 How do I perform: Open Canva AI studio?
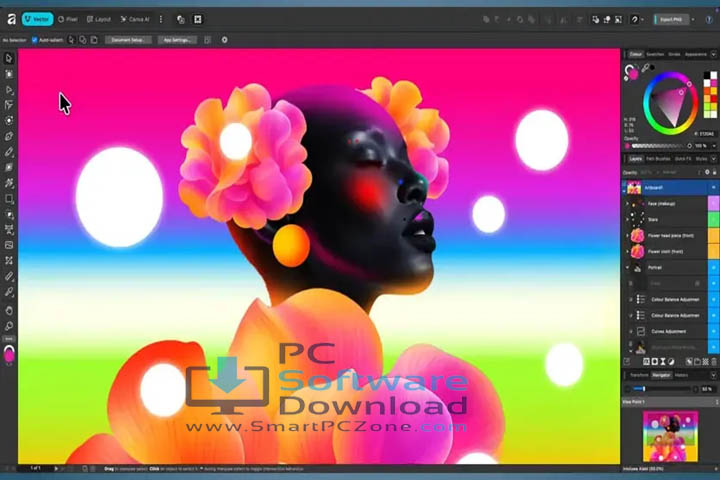(135, 19)
